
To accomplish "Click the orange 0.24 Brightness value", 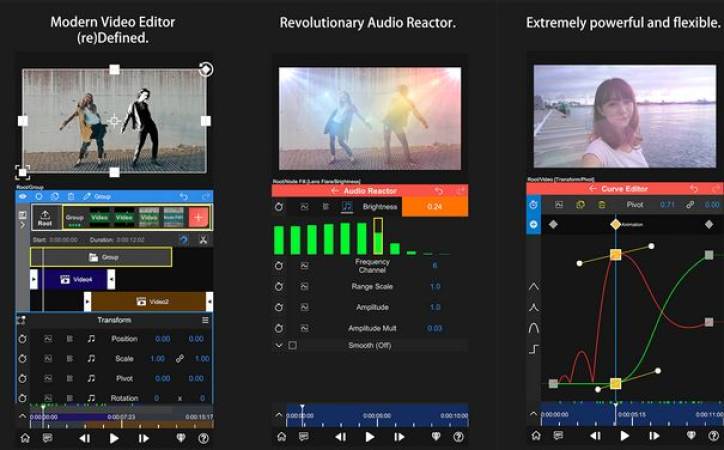I will tap(434, 207).
